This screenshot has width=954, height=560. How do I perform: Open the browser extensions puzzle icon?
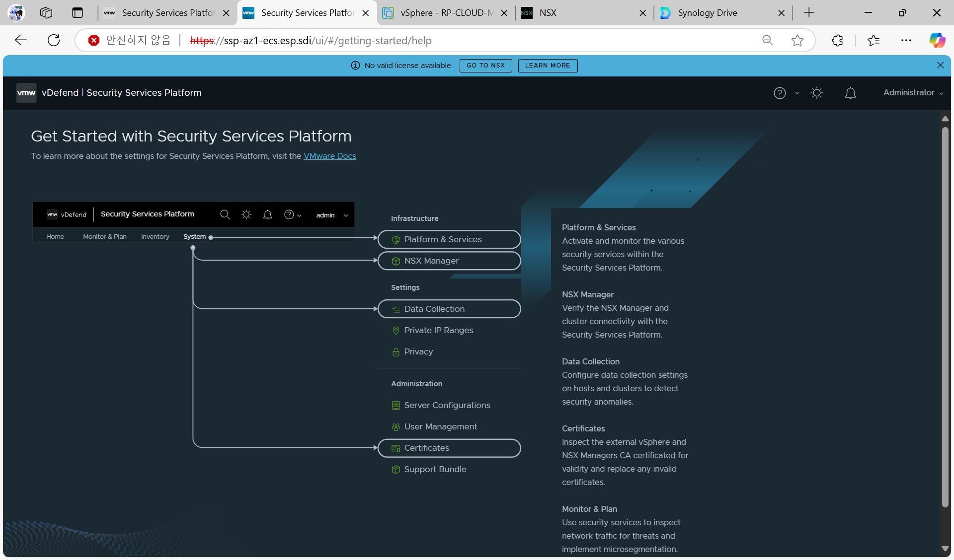(837, 40)
